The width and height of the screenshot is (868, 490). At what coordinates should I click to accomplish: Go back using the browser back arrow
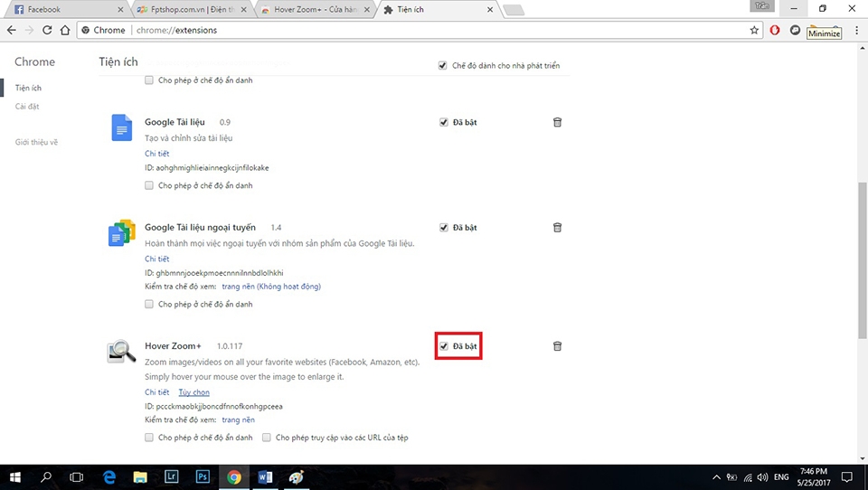tap(12, 30)
